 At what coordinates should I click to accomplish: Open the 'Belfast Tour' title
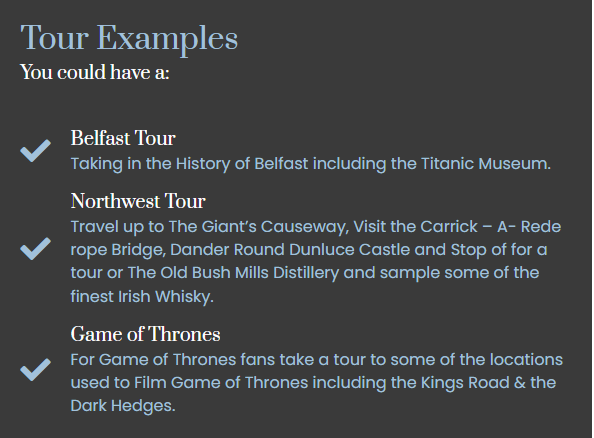tap(123, 138)
